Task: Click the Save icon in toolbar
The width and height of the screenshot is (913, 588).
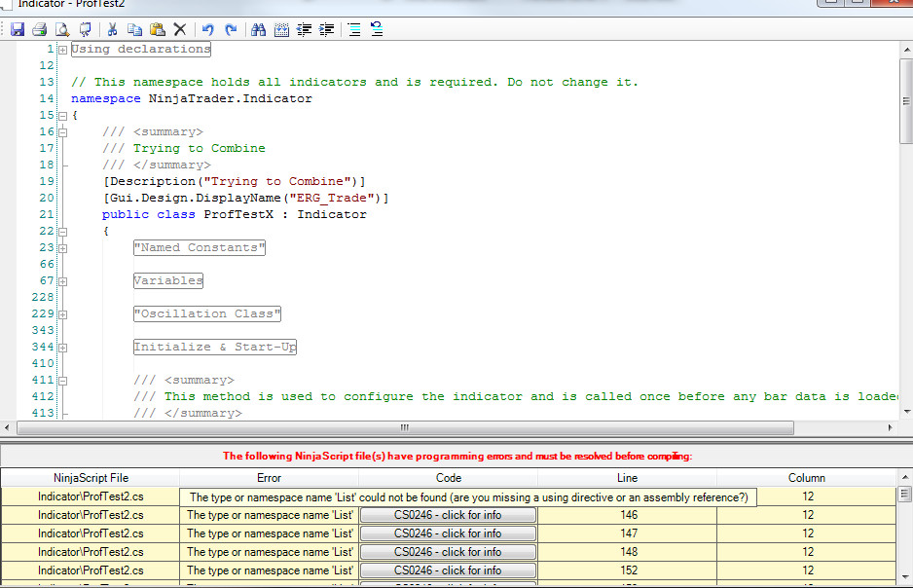Action: 18,30
